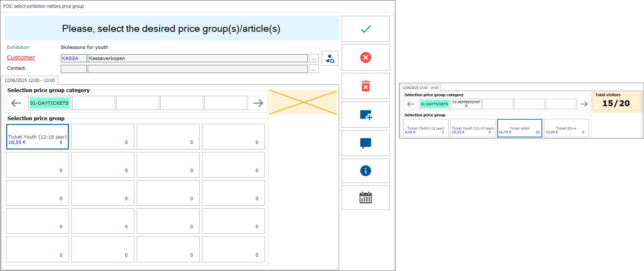Viewport: 644px width, 271px height.
Task: Select the 12/06/2025 12:00 - 13:00 tab
Action: tap(29, 81)
